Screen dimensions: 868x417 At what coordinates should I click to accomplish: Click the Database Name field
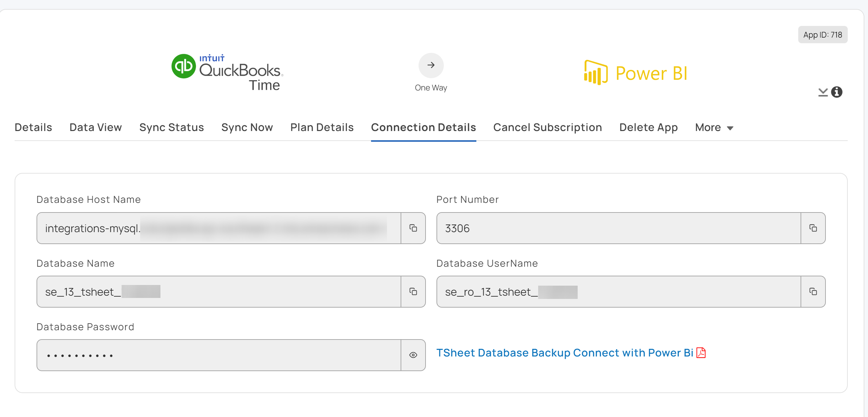(219, 292)
